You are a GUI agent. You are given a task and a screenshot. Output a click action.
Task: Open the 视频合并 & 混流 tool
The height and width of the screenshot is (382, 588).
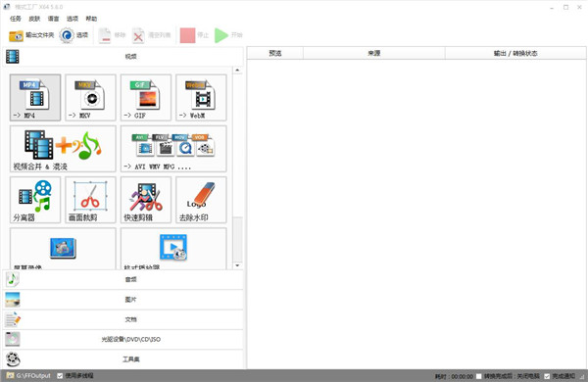63,149
